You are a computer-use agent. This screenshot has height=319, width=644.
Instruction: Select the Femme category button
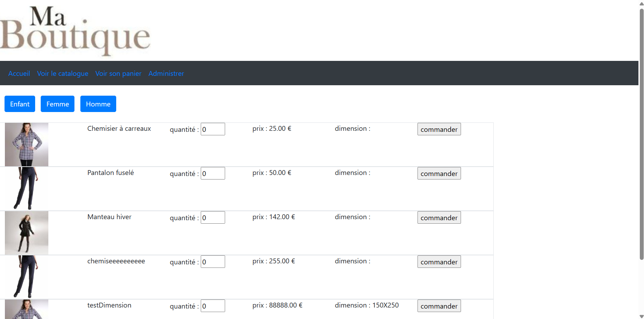coord(57,104)
